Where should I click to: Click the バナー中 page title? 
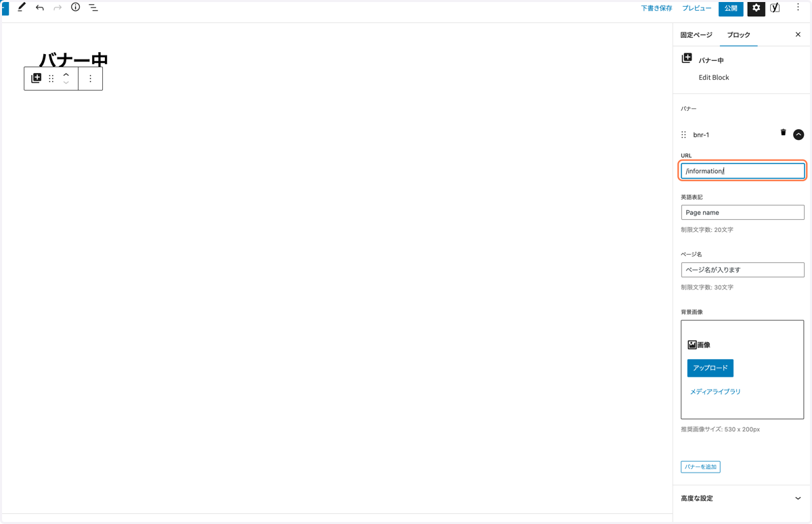pos(73,60)
